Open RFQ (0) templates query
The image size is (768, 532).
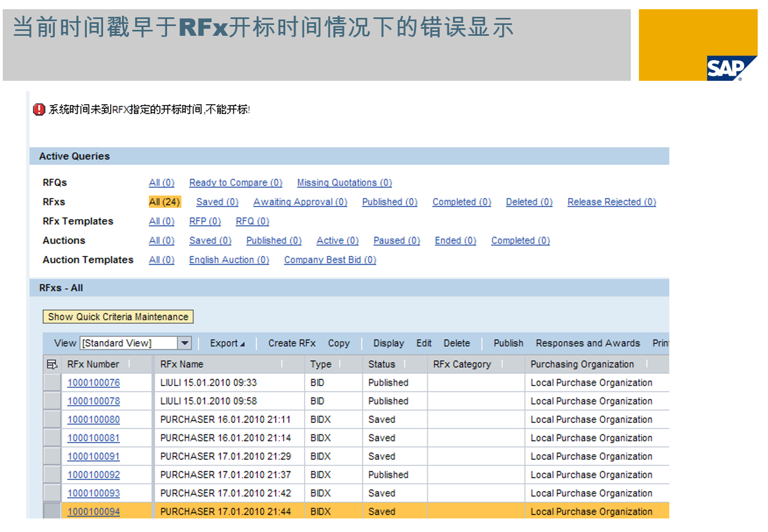[x=252, y=221]
